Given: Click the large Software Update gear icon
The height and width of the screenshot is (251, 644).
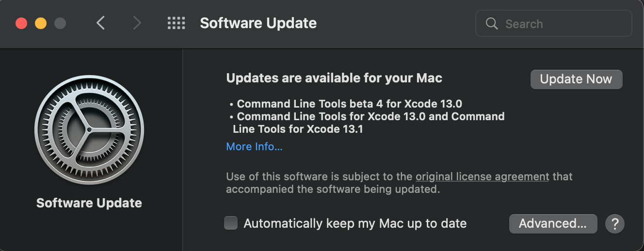Looking at the screenshot, I should point(89,130).
